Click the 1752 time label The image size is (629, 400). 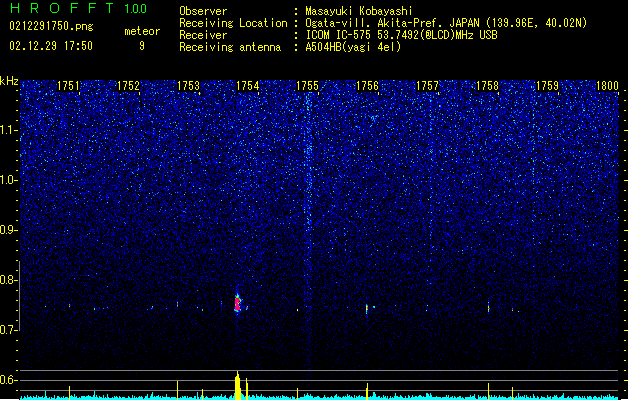tap(128, 86)
